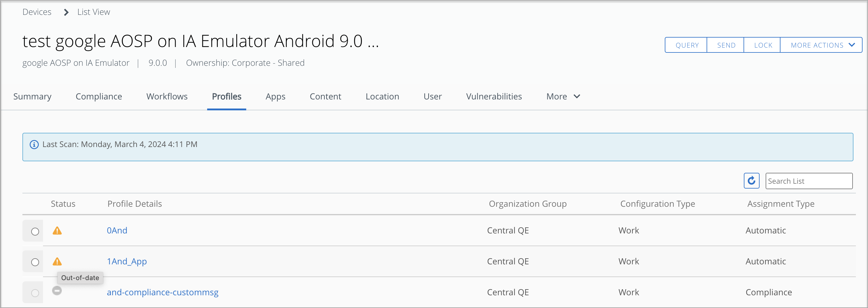This screenshot has width=868, height=308.
Task: View the User tab
Action: tap(432, 96)
